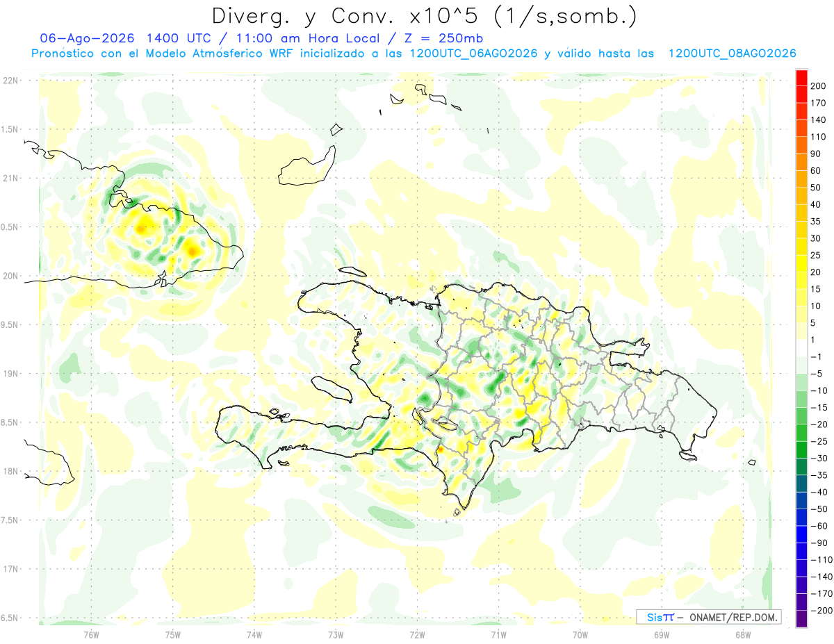
Task: Pick the white colorbar segment between 1 and -1
Action: pyautogui.click(x=801, y=348)
